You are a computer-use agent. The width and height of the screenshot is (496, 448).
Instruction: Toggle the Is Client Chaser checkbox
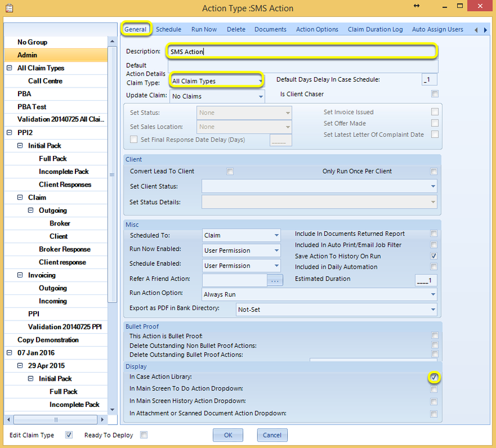pyautogui.click(x=435, y=94)
